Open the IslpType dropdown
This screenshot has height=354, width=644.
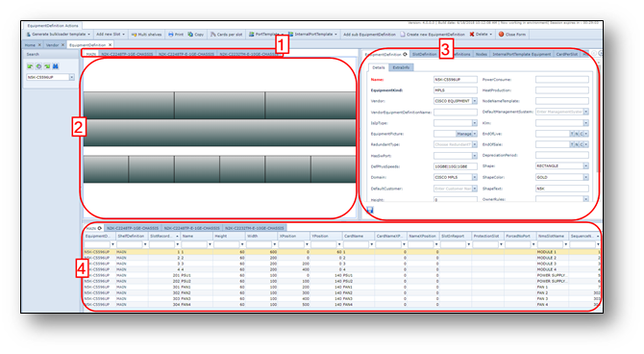[475, 123]
